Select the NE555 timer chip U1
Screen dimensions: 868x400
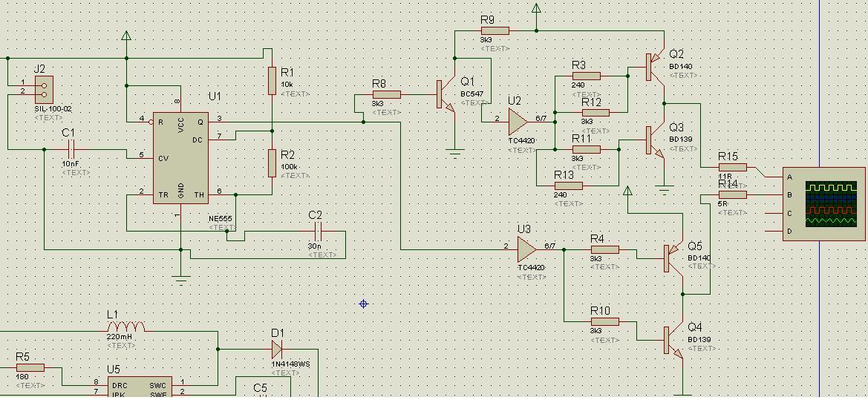181,158
